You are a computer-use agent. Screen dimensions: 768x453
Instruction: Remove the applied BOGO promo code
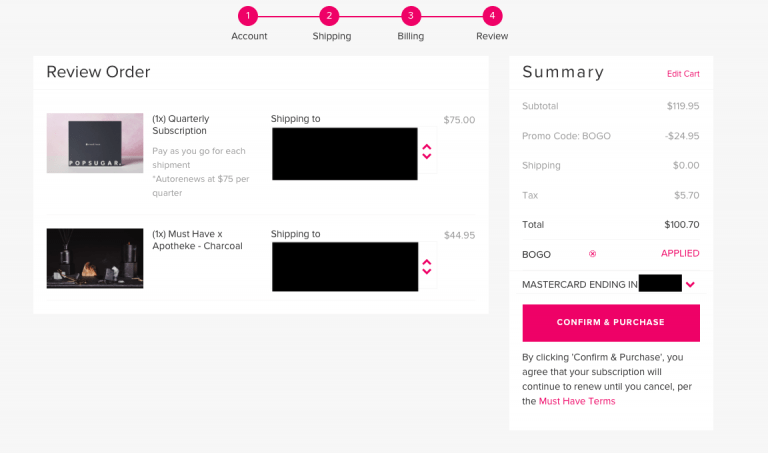(x=592, y=254)
